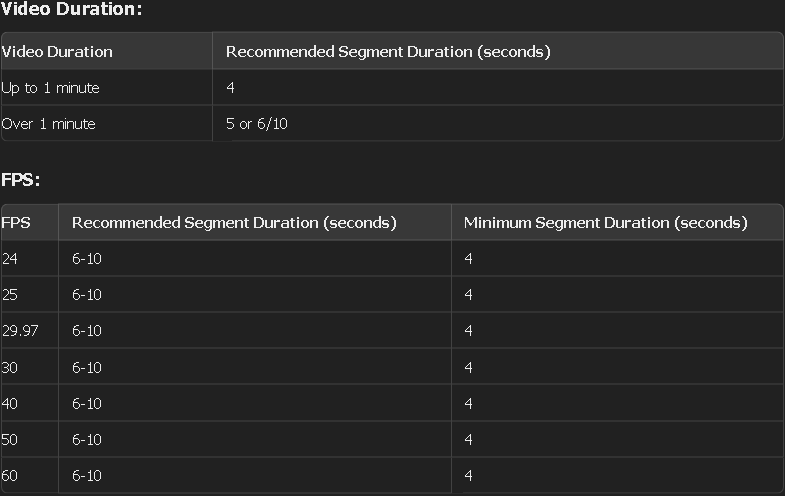Click the FPS table's Recommended Segment Duration header
Screen dimensions: 785x496
click(x=255, y=222)
